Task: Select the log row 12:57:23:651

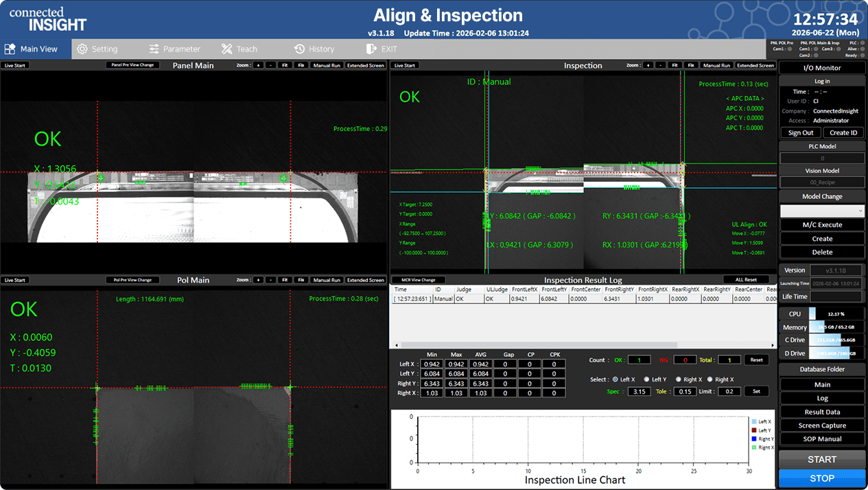Action: point(583,299)
